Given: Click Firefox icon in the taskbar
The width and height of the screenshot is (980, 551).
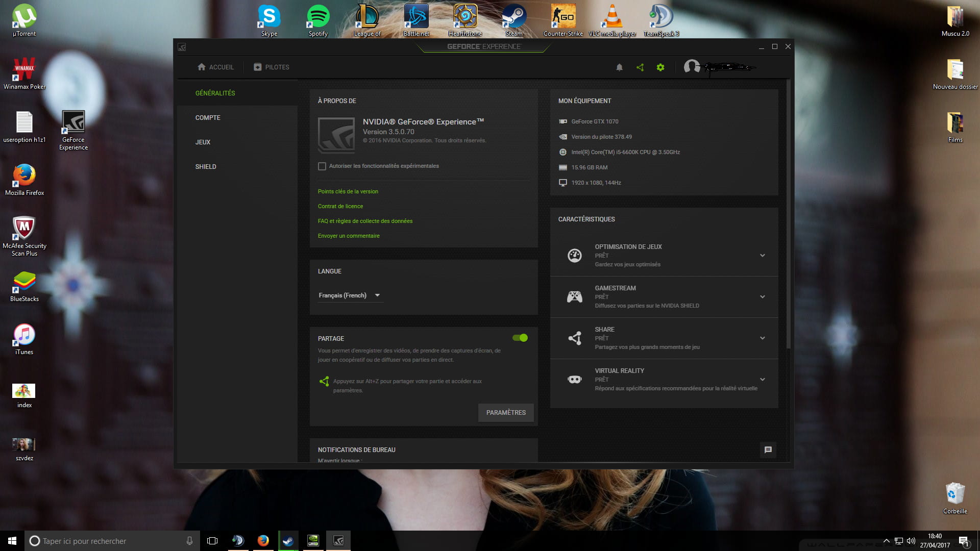Looking at the screenshot, I should pyautogui.click(x=263, y=541).
